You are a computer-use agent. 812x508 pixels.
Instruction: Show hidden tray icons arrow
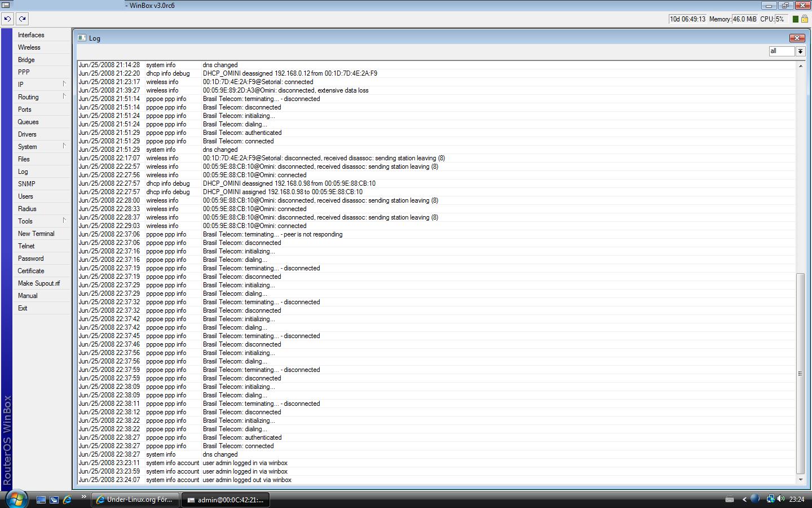pyautogui.click(x=744, y=499)
